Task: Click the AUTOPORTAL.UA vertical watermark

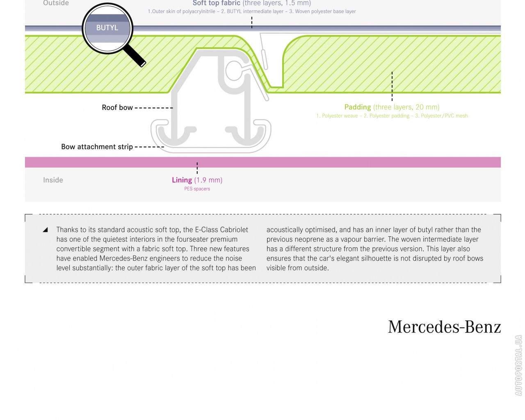Action: point(518,365)
